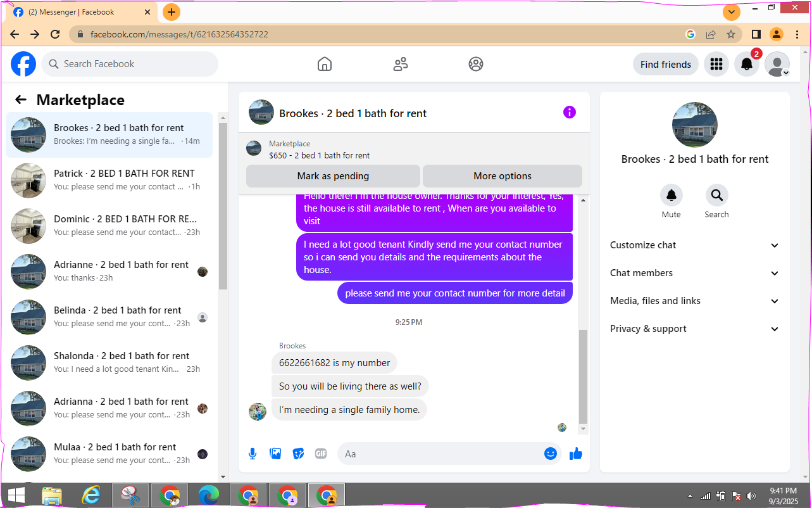Open the Dominic conversation
Screen dimensions: 812x508
click(x=109, y=226)
